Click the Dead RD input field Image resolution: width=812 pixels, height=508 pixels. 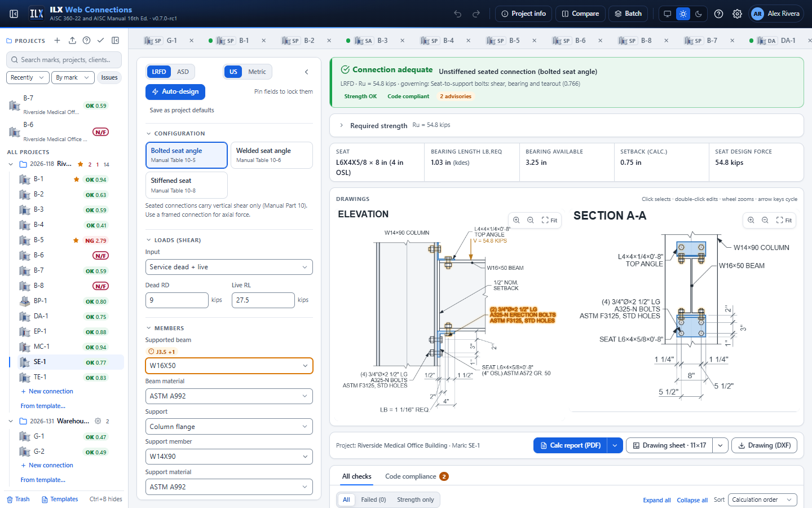point(177,300)
